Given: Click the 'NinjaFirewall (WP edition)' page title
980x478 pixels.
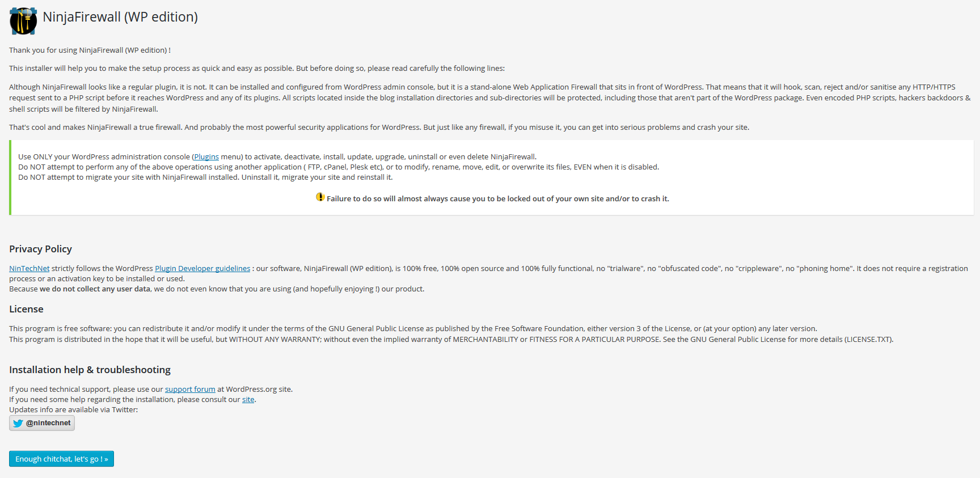Looking at the screenshot, I should [120, 17].
